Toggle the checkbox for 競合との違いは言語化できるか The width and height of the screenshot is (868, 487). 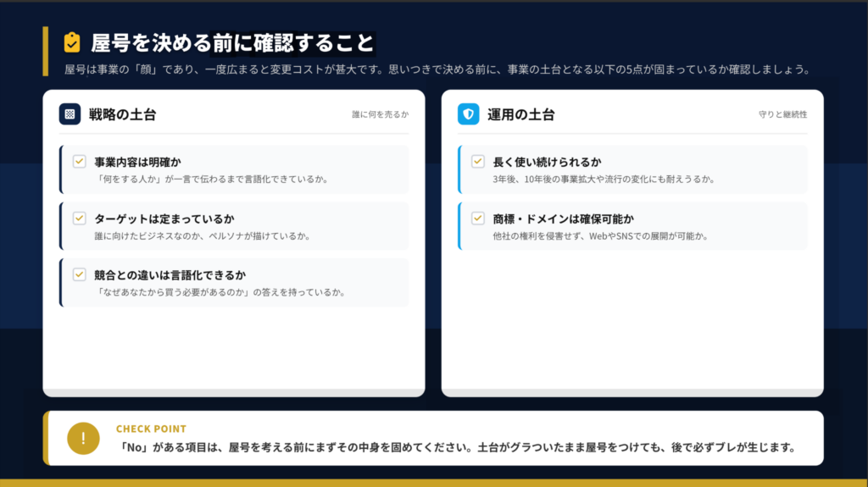coord(80,274)
